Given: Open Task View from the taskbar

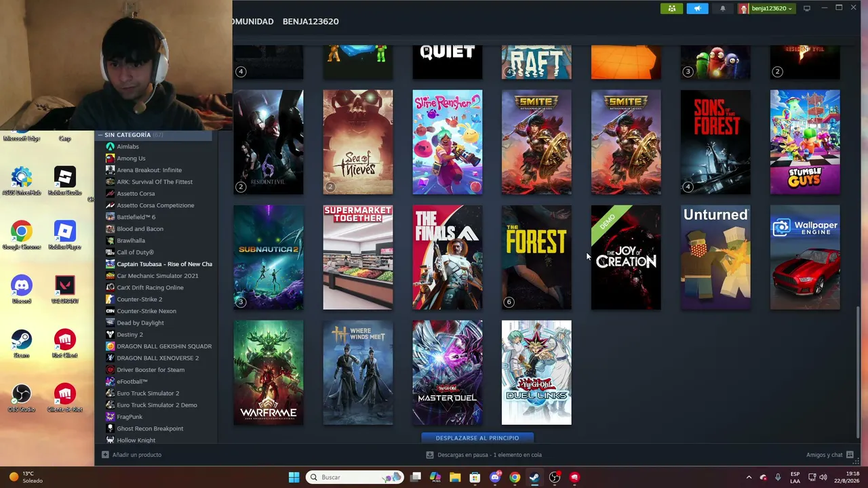Looking at the screenshot, I should [416, 477].
